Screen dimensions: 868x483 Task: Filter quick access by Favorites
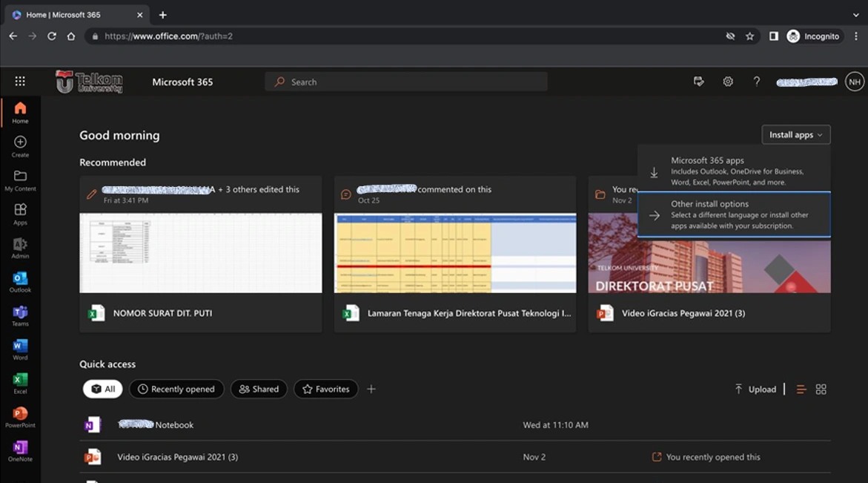pyautogui.click(x=325, y=389)
